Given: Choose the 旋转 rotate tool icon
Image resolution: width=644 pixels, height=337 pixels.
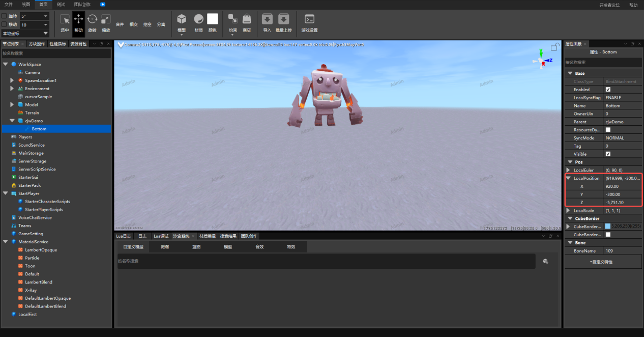Looking at the screenshot, I should pyautogui.click(x=92, y=23).
